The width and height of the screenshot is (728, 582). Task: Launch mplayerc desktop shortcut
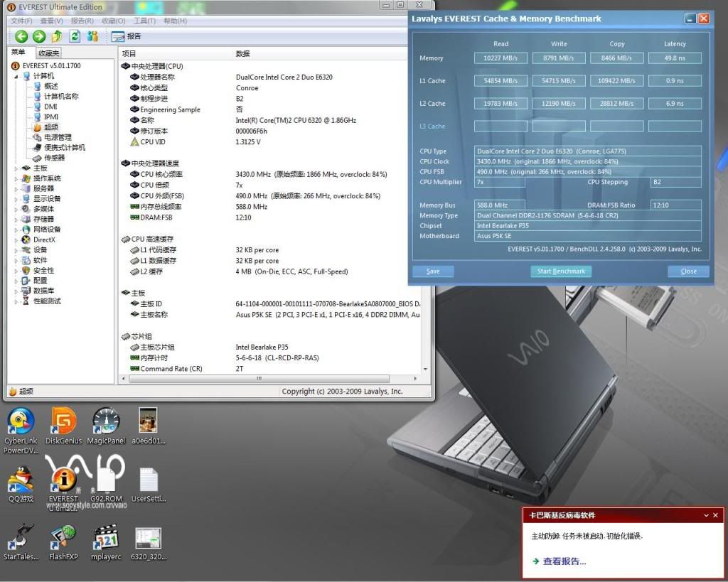coord(106,539)
